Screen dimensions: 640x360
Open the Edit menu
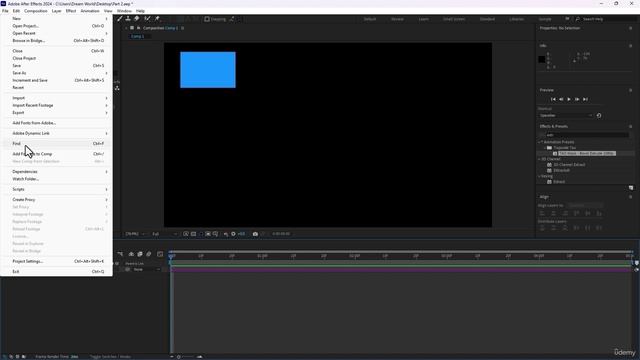(x=16, y=11)
